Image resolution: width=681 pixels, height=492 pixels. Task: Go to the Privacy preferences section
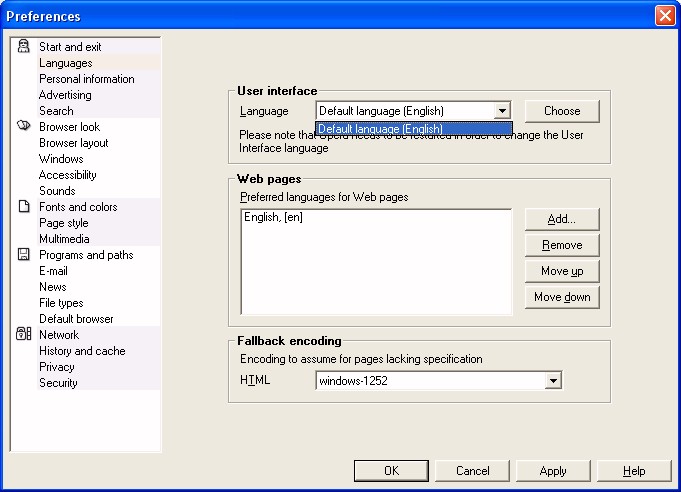point(56,367)
